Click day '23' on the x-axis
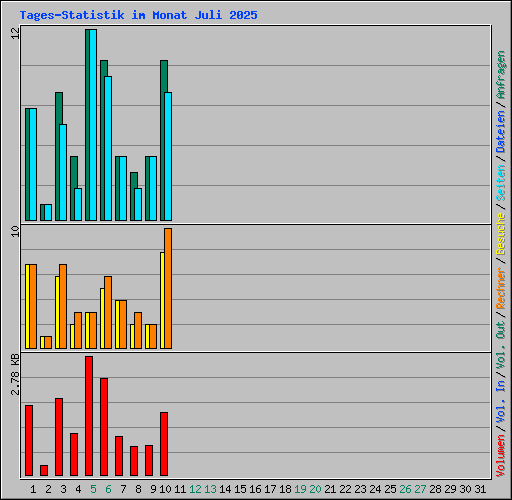This screenshot has width=512, height=500. pyautogui.click(x=360, y=489)
